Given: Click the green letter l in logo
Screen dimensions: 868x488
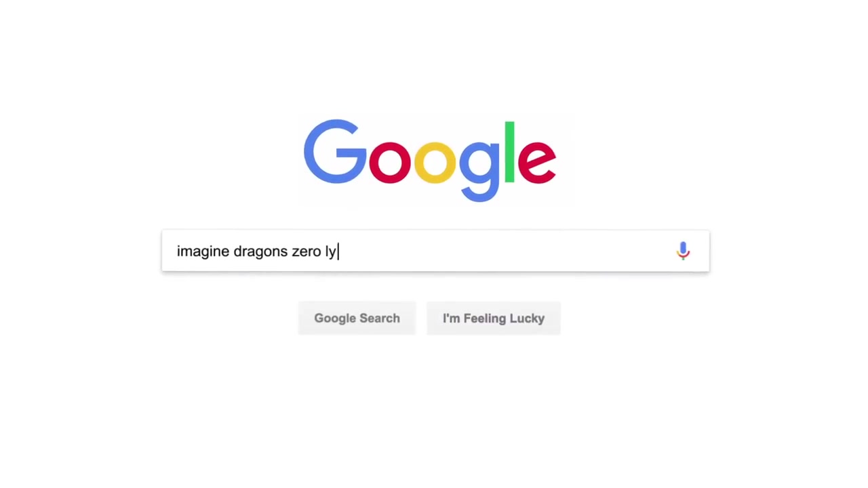Looking at the screenshot, I should pyautogui.click(x=509, y=152).
